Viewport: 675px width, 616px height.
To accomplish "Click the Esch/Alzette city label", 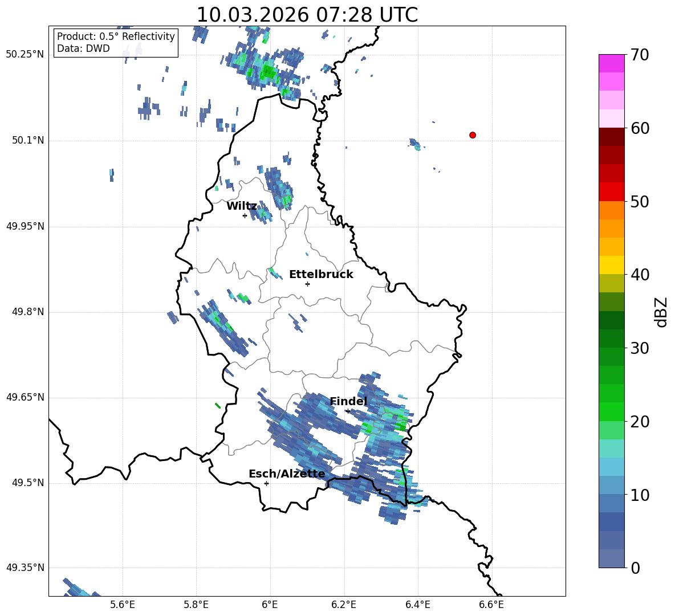I will 287,474.
